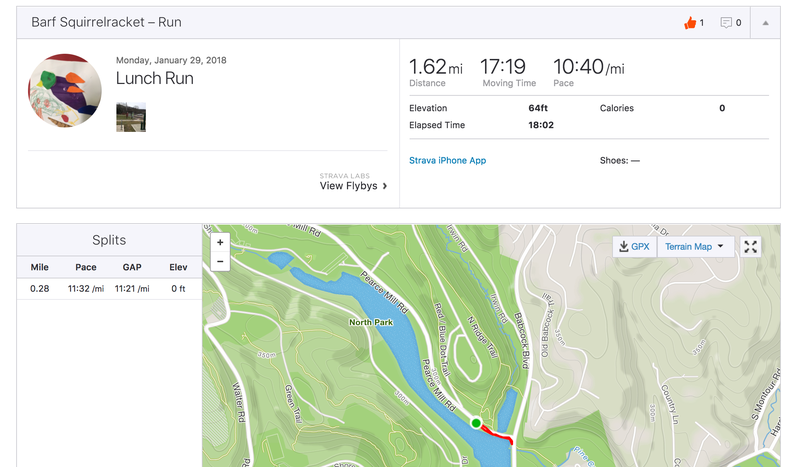Image resolution: width=800 pixels, height=467 pixels.
Task: Open comments via speech bubble icon
Action: (x=726, y=22)
